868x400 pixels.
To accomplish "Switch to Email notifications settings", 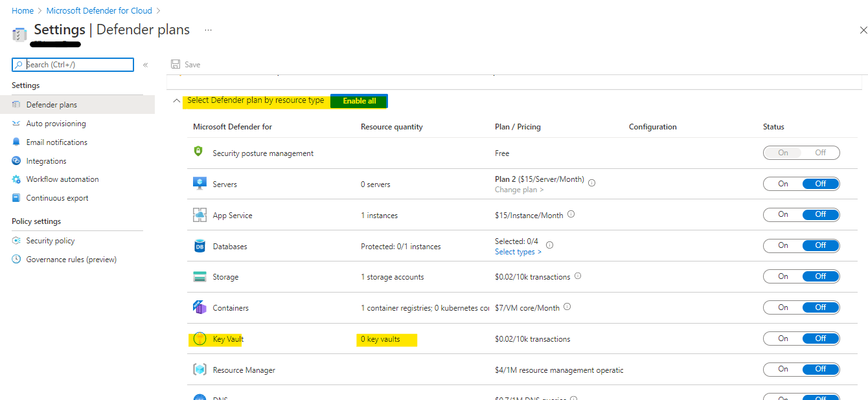I will 57,142.
